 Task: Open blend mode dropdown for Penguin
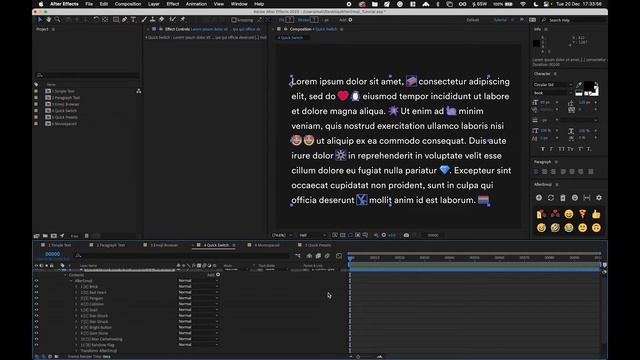click(198, 298)
